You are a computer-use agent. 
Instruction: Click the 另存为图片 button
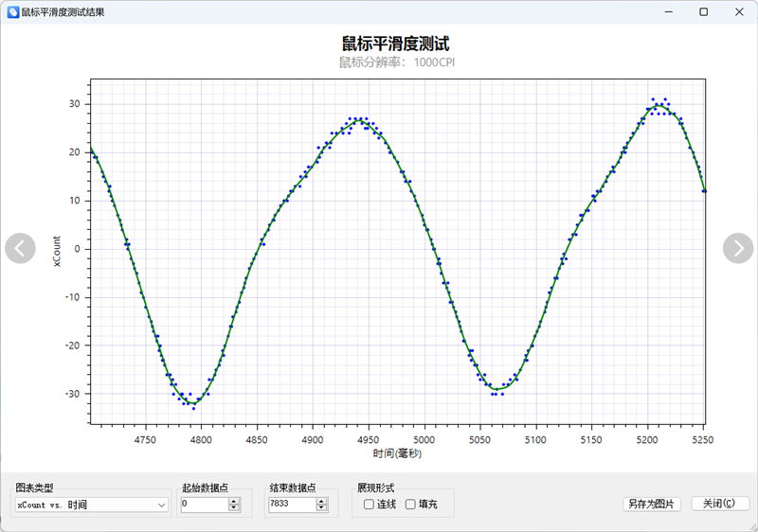651,505
